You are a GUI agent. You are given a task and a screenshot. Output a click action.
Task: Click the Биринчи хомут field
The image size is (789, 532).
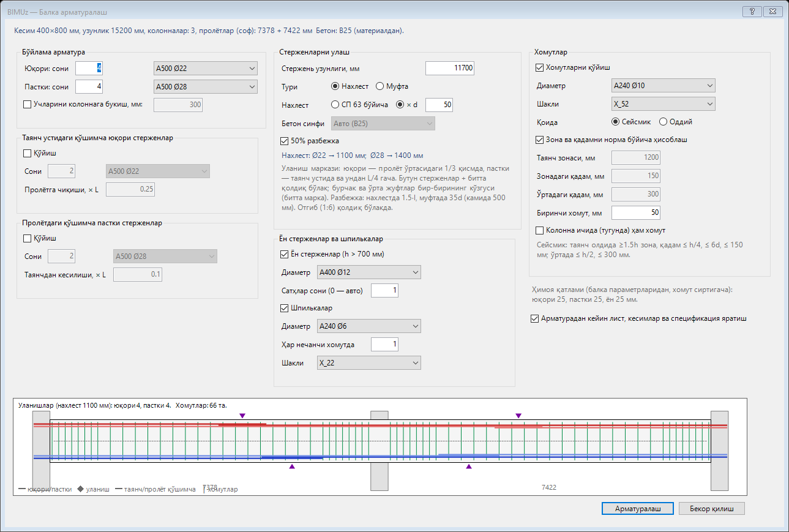(x=636, y=212)
